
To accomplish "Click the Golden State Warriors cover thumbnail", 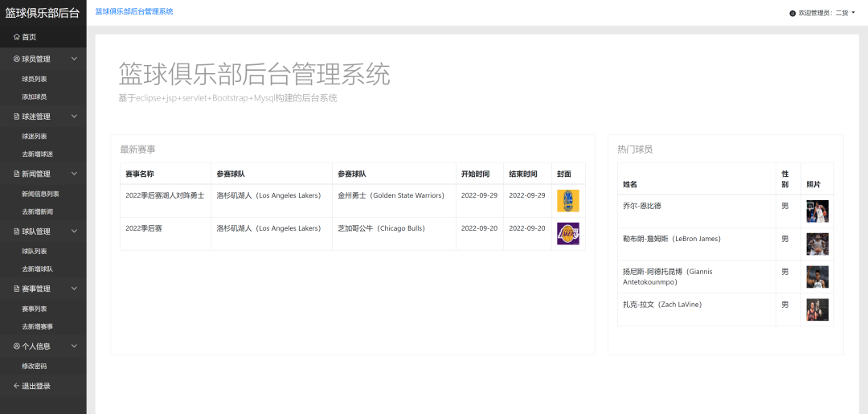I will (x=568, y=200).
